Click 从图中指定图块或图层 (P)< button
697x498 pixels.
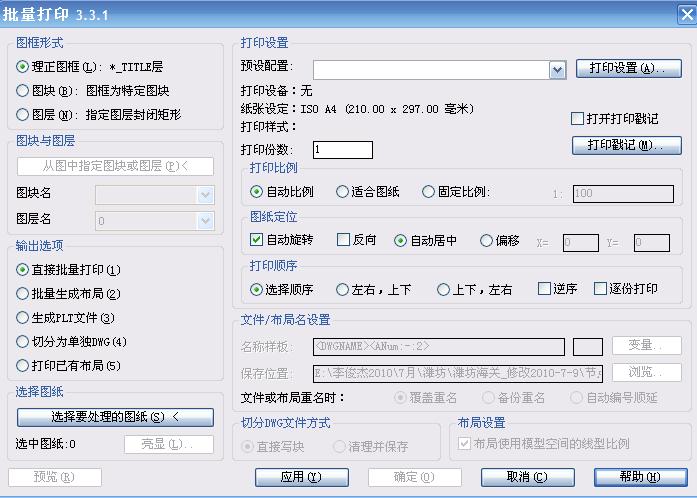coord(115,166)
